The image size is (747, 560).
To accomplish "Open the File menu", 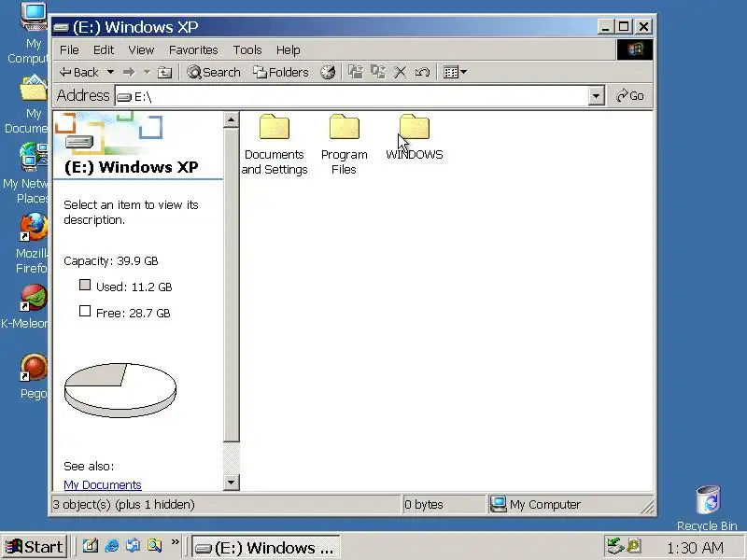I will 69,50.
